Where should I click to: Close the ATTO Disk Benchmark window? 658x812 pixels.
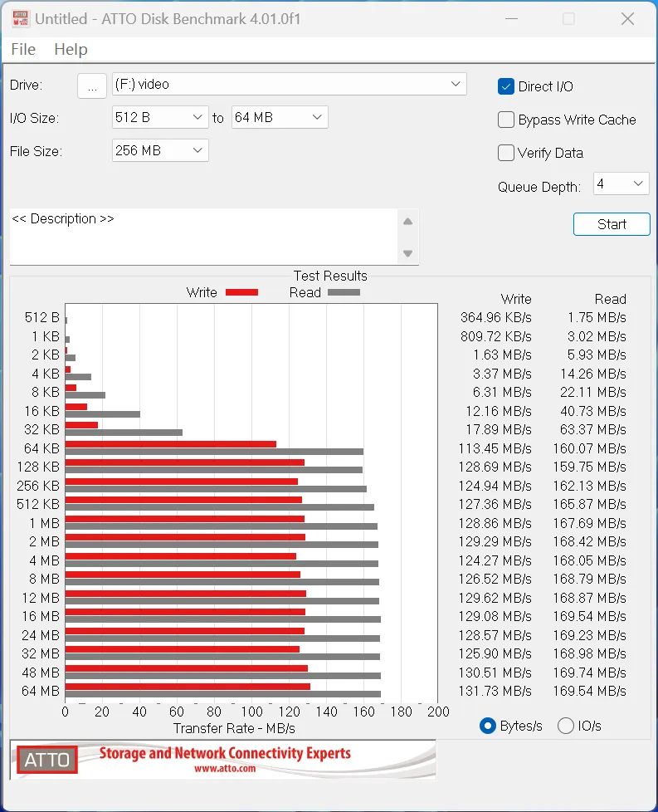627,19
